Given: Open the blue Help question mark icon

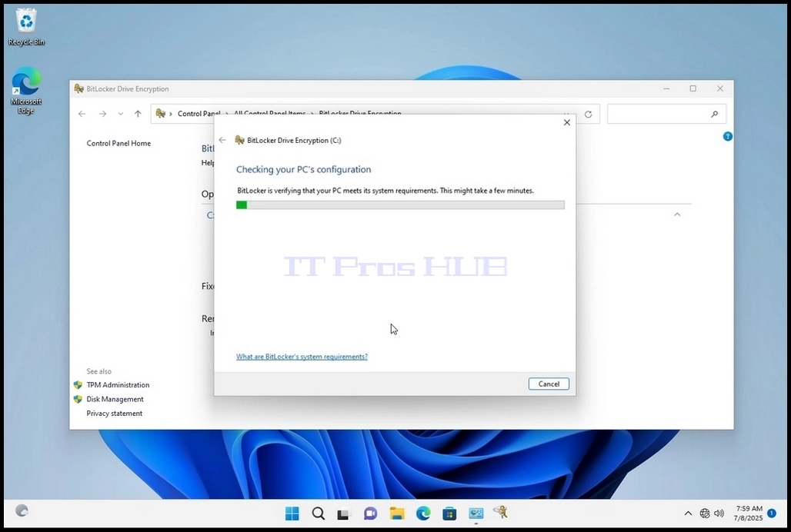Looking at the screenshot, I should (x=727, y=136).
